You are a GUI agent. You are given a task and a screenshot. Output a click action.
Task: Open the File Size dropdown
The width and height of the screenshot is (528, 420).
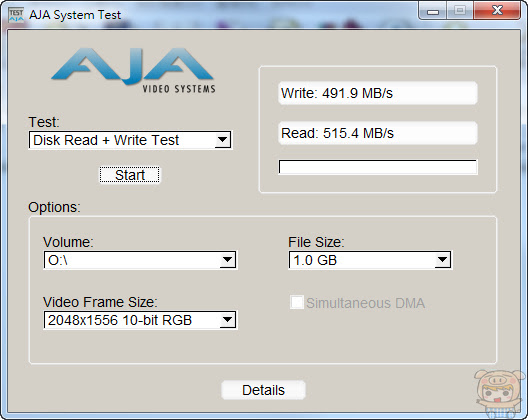click(x=370, y=260)
